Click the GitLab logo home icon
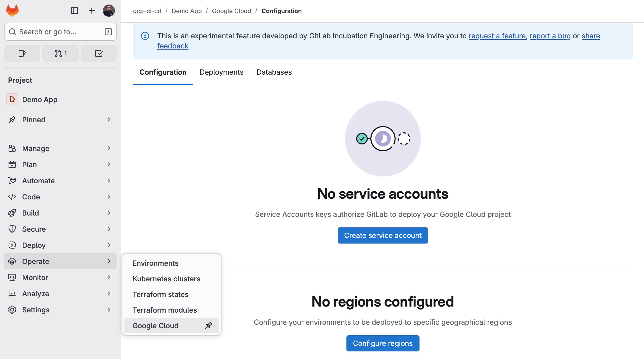This screenshot has width=644, height=359. (x=12, y=11)
